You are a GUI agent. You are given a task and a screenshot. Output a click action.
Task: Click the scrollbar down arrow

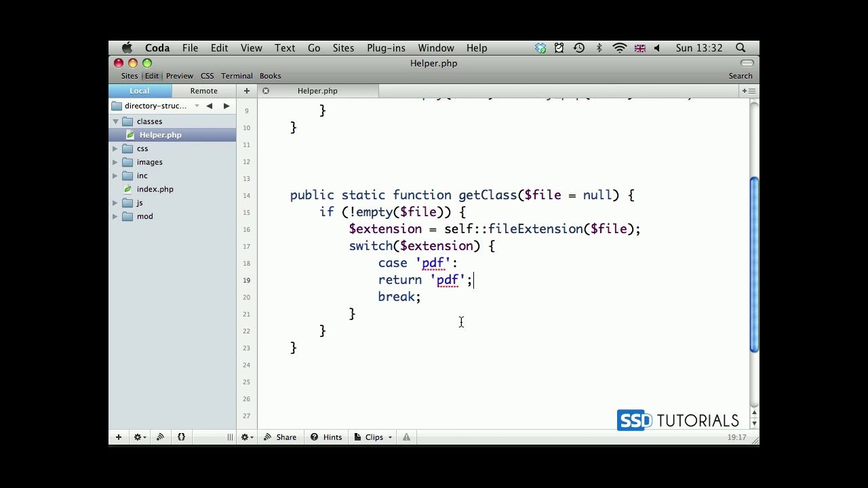tap(754, 424)
